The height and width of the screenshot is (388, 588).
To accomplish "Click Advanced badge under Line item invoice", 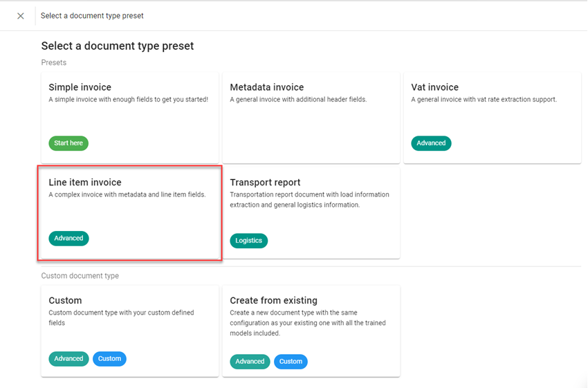I will point(68,239).
